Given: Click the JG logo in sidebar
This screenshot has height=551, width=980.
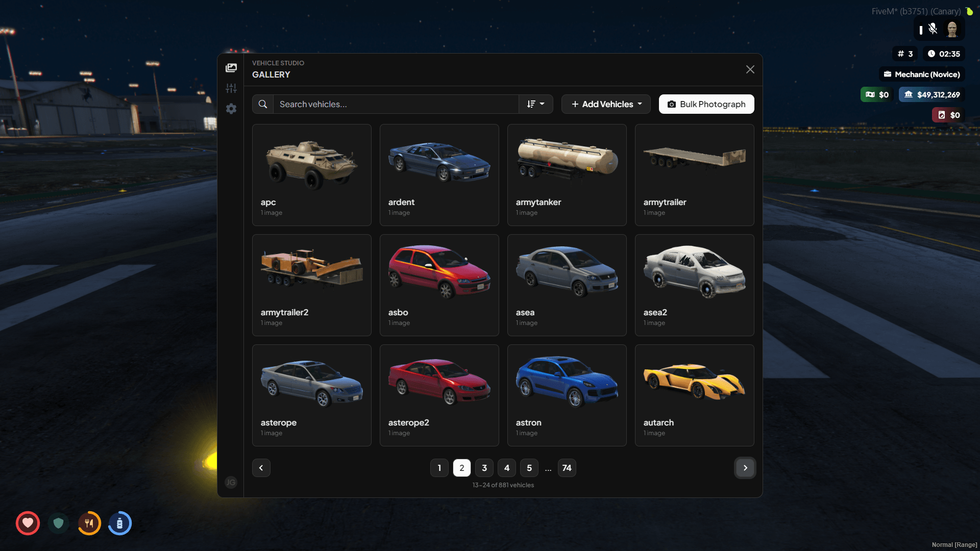Looking at the screenshot, I should coord(231,482).
